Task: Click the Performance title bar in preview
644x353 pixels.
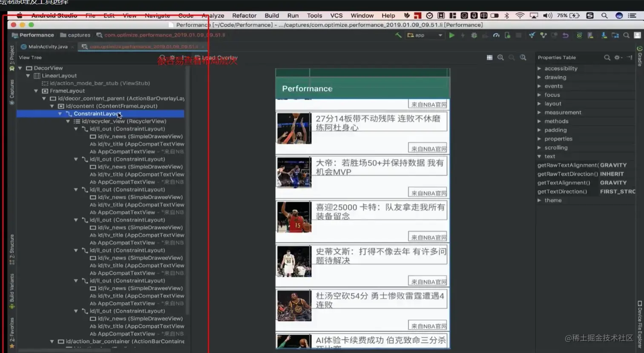Action: [x=362, y=89]
